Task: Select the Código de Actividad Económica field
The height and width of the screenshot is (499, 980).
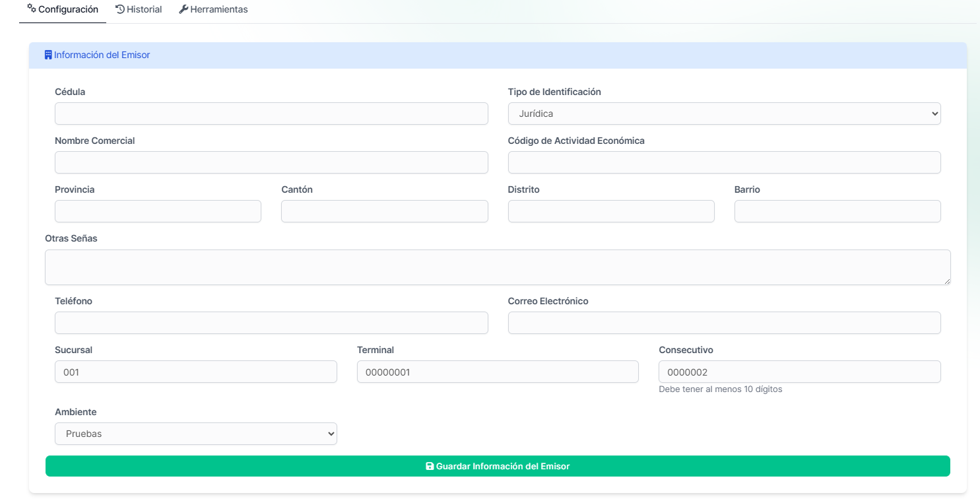Action: [724, 162]
